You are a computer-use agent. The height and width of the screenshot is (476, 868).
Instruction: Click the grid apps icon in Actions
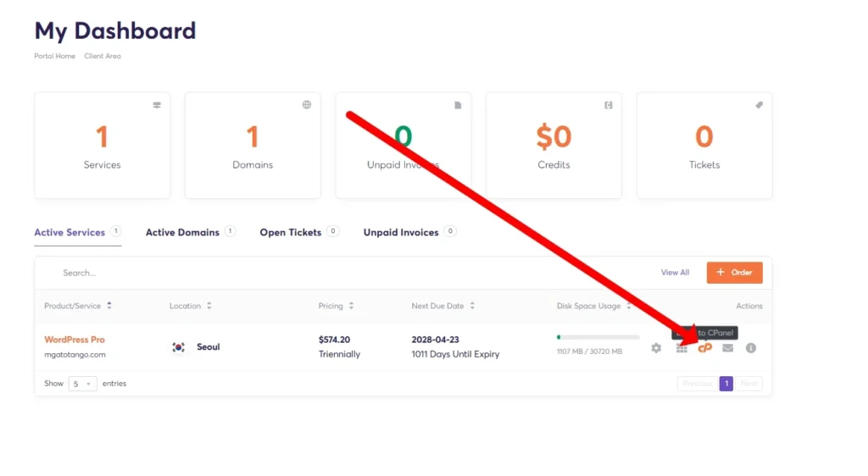[x=682, y=348]
